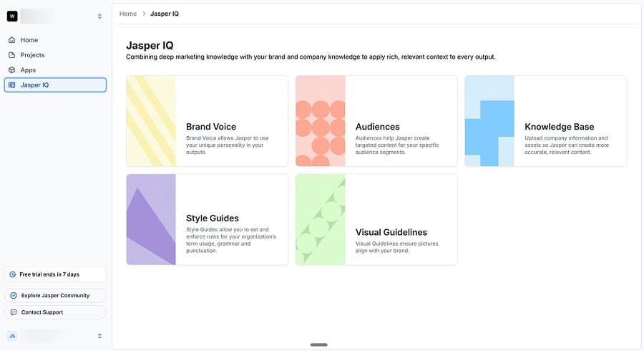Open Apps from the sidebar menu
This screenshot has height=351, width=644.
coord(28,70)
